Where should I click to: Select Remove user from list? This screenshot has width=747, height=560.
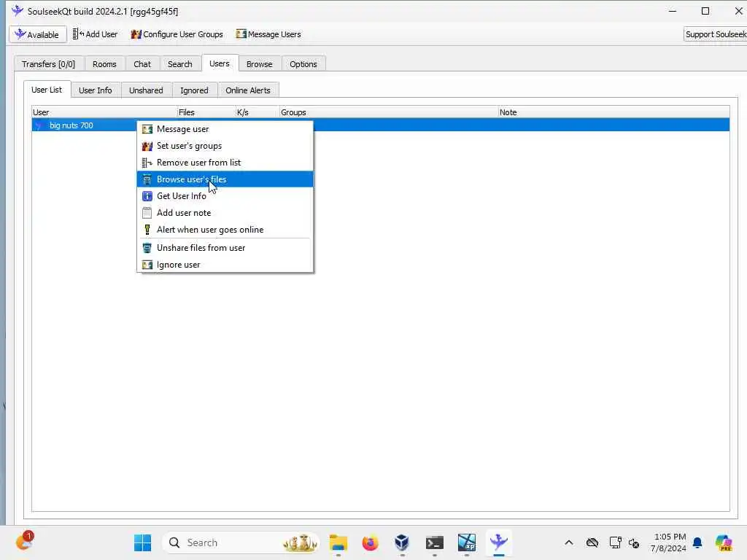point(225,163)
